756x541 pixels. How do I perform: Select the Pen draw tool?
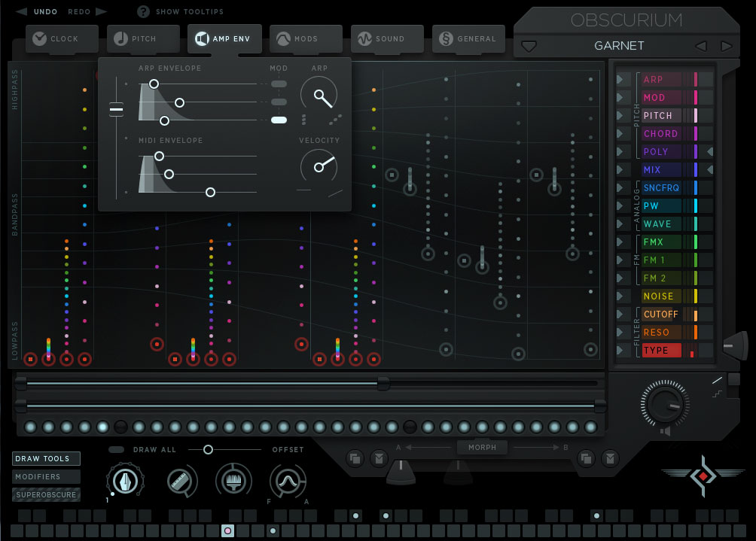click(x=124, y=480)
